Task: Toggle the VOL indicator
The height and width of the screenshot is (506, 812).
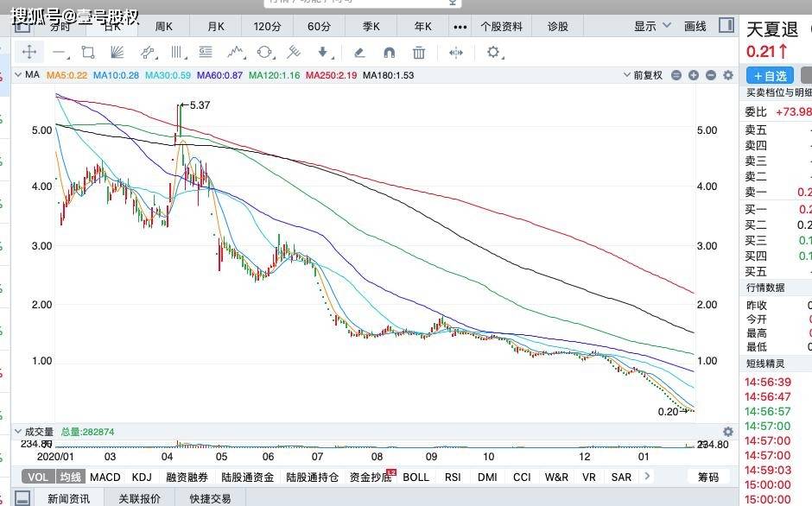Action: tap(38, 477)
